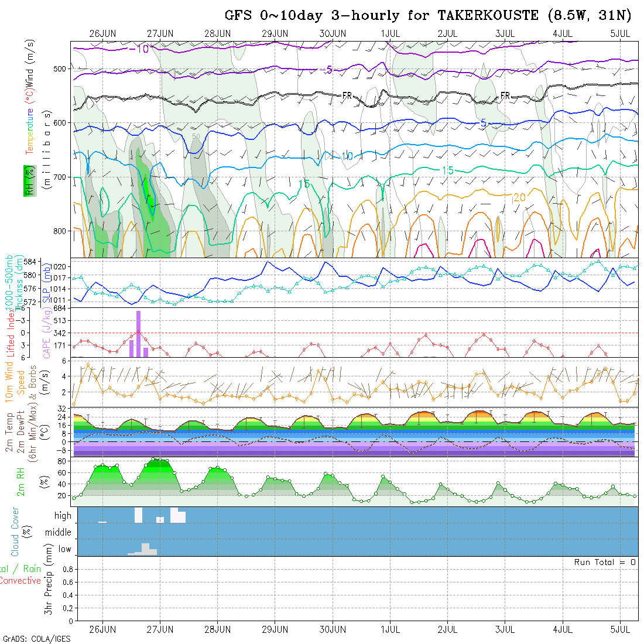Select the "high" cloud cover row label
The image size is (644, 644).
63,516
